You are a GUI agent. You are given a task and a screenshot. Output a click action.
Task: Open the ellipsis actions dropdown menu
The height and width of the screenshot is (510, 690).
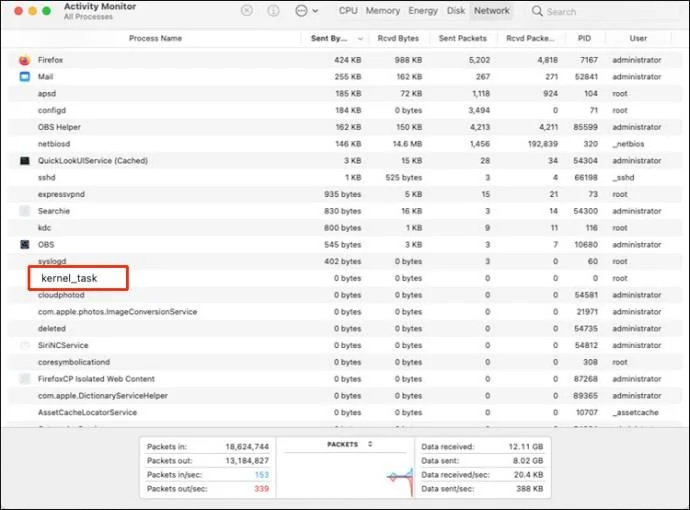tap(306, 11)
